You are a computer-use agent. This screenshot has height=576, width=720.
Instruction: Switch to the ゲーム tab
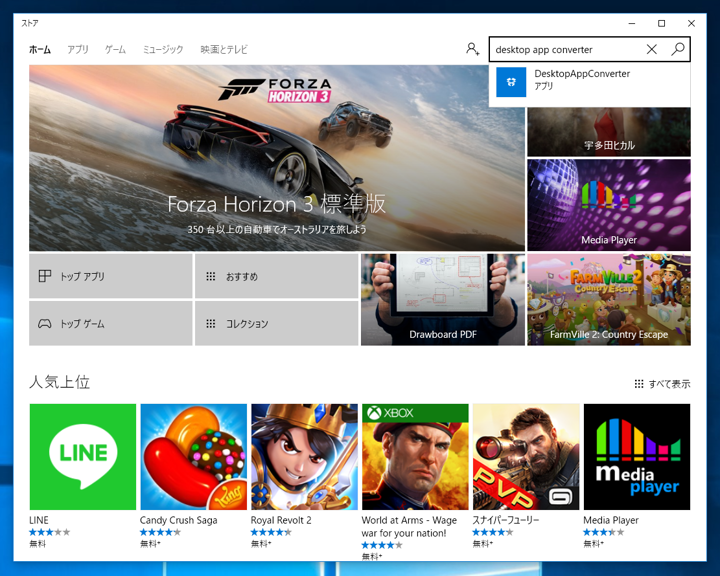(x=115, y=49)
